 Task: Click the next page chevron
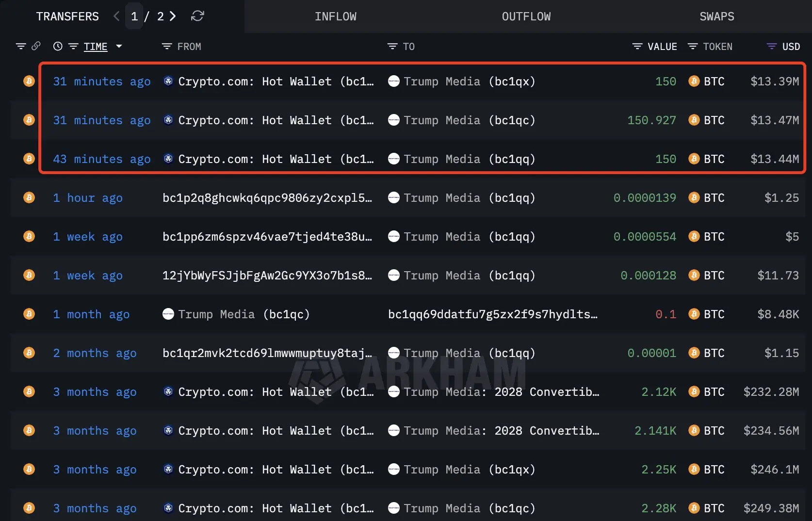(x=173, y=16)
